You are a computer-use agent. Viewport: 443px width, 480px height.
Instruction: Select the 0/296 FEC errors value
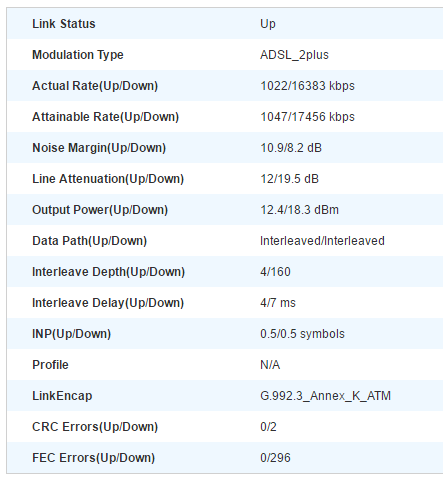275,458
